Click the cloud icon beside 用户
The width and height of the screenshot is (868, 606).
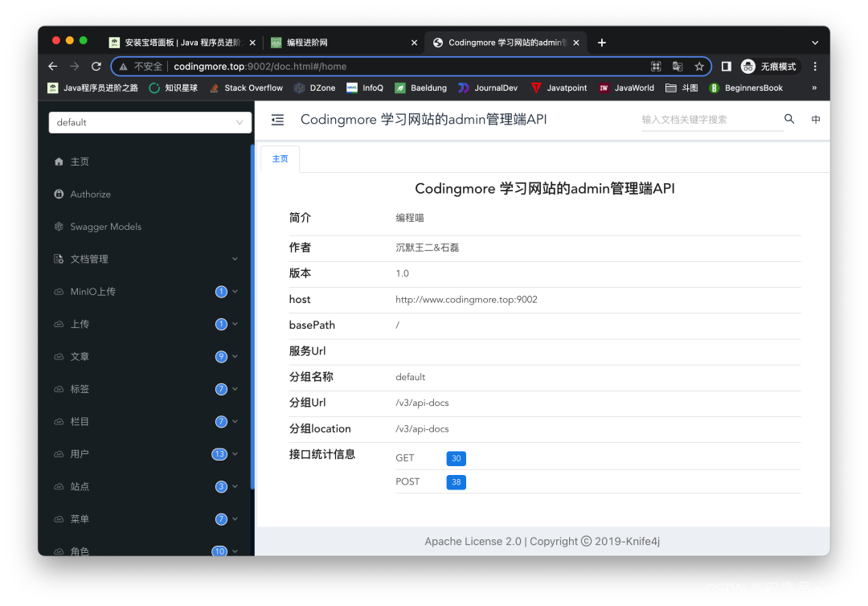59,454
